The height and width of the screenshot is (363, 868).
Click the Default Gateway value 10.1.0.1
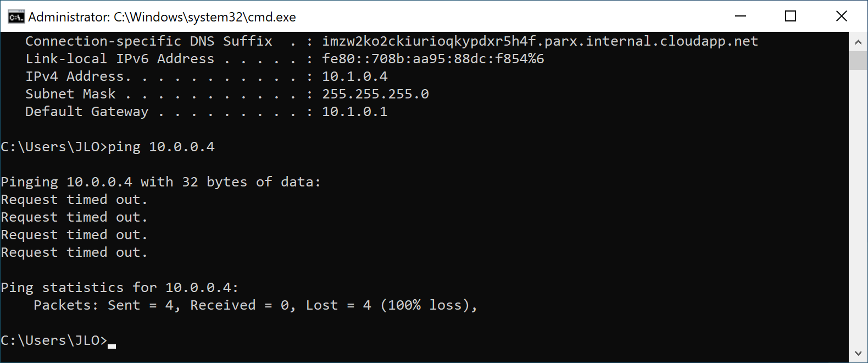point(355,112)
